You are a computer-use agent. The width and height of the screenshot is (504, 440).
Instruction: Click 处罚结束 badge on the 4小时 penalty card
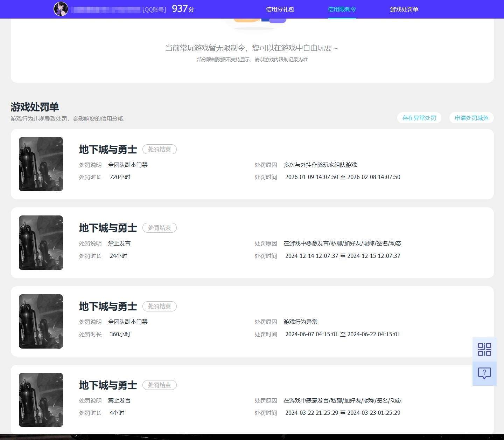(x=160, y=385)
